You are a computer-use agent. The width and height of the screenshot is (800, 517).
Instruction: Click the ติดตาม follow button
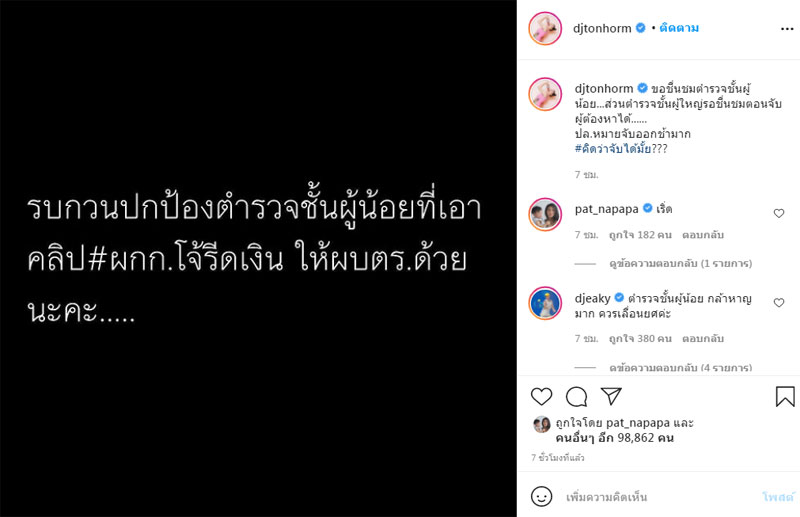[x=679, y=28]
